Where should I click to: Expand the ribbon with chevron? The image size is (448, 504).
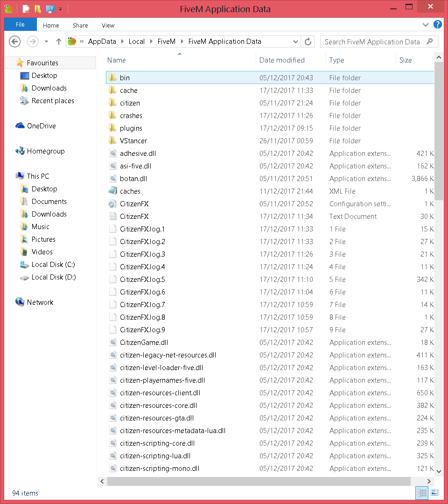(x=426, y=24)
